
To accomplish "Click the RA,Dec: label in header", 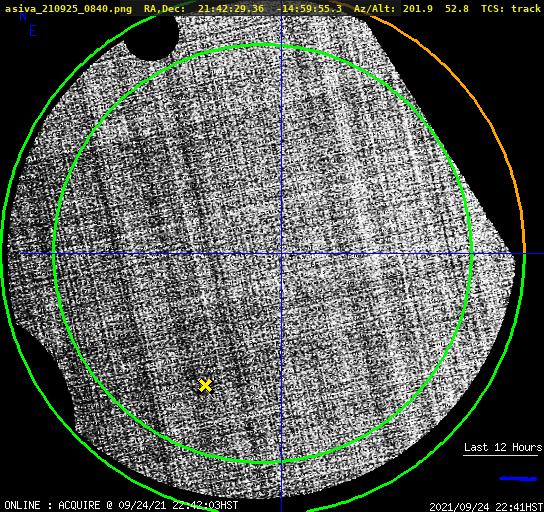I will click(164, 8).
